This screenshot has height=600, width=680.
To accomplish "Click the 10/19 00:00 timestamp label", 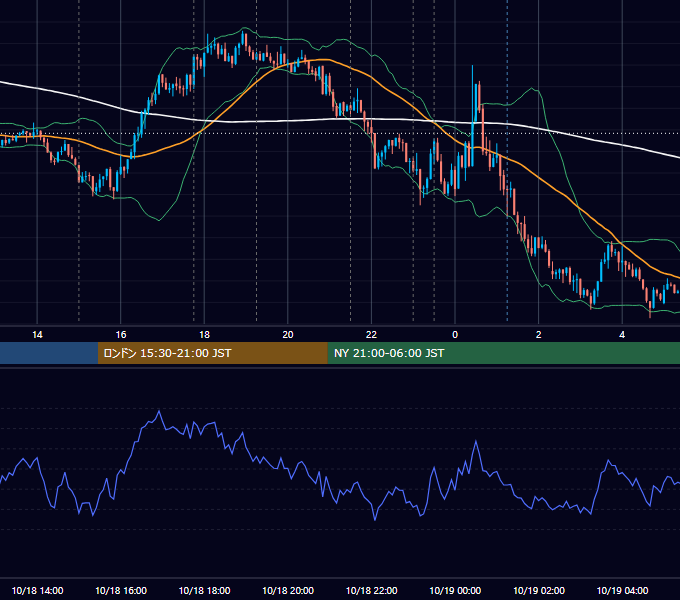I will point(455,590).
